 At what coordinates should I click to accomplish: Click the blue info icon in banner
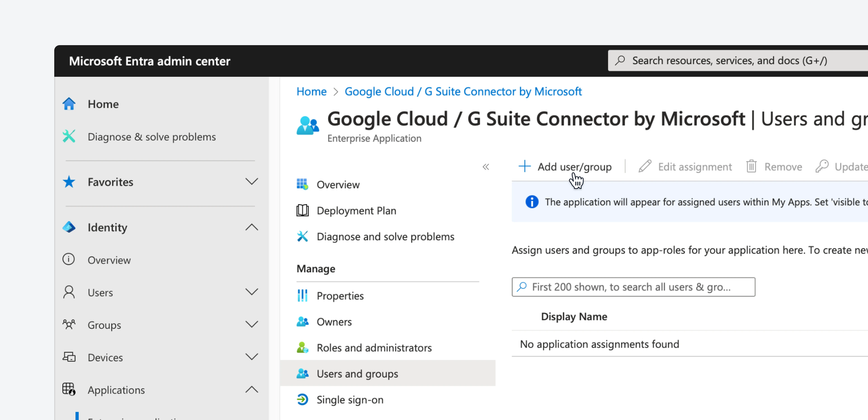pos(532,202)
